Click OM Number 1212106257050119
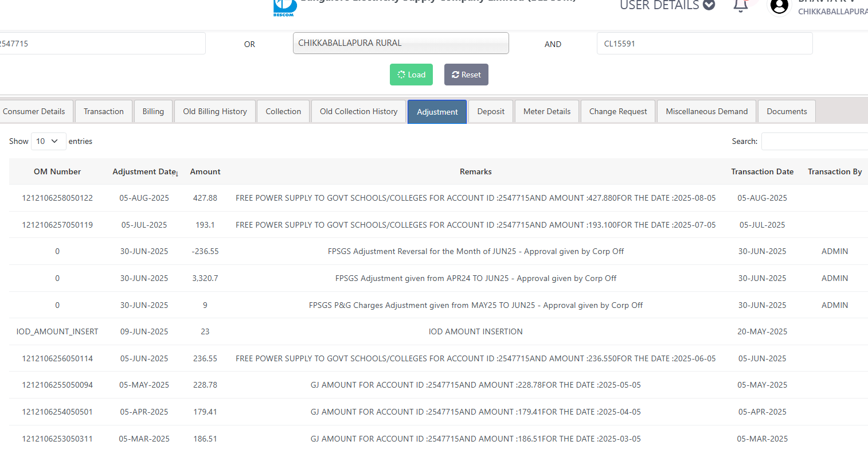 tap(57, 225)
